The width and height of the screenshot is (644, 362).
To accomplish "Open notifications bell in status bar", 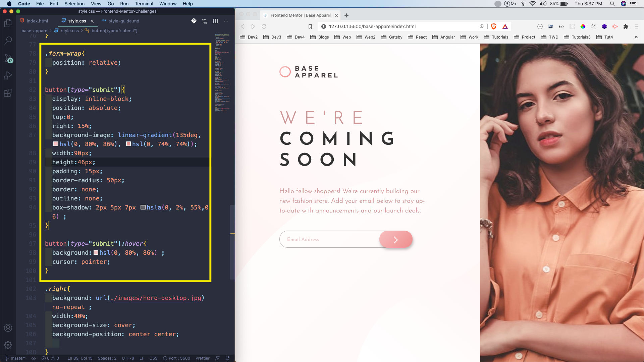I will tap(228, 358).
